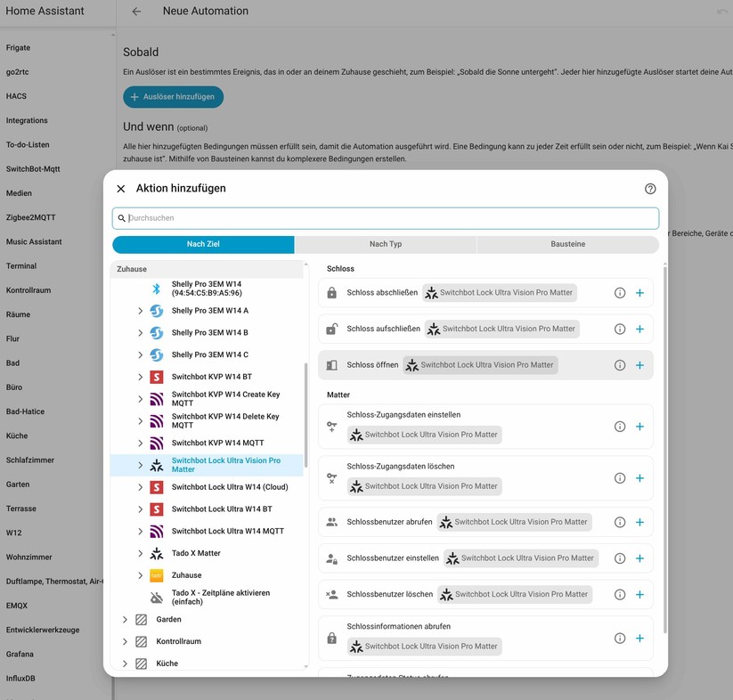
Task: Click the device tree vertical scrollbar
Action: tap(306, 415)
